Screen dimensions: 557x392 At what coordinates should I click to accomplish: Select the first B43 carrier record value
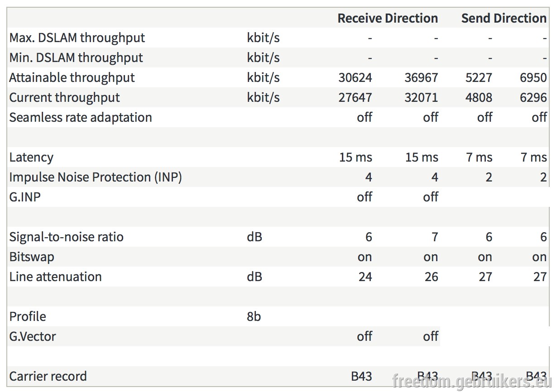pos(361,376)
